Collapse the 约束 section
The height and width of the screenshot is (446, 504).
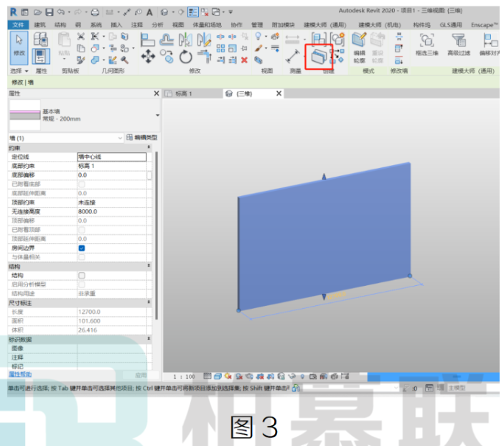pyautogui.click(x=149, y=147)
